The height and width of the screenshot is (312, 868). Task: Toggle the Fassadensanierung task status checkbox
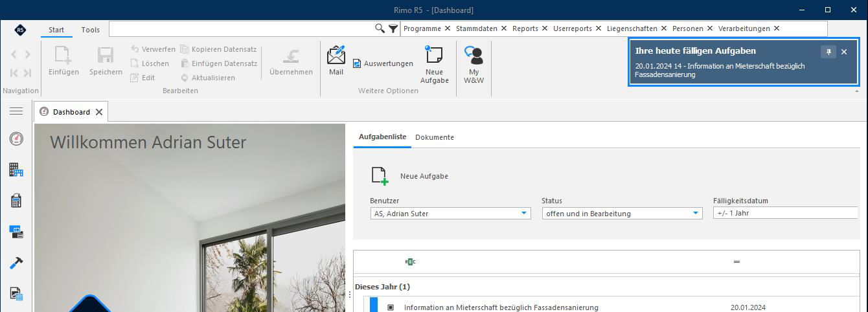[x=390, y=307]
